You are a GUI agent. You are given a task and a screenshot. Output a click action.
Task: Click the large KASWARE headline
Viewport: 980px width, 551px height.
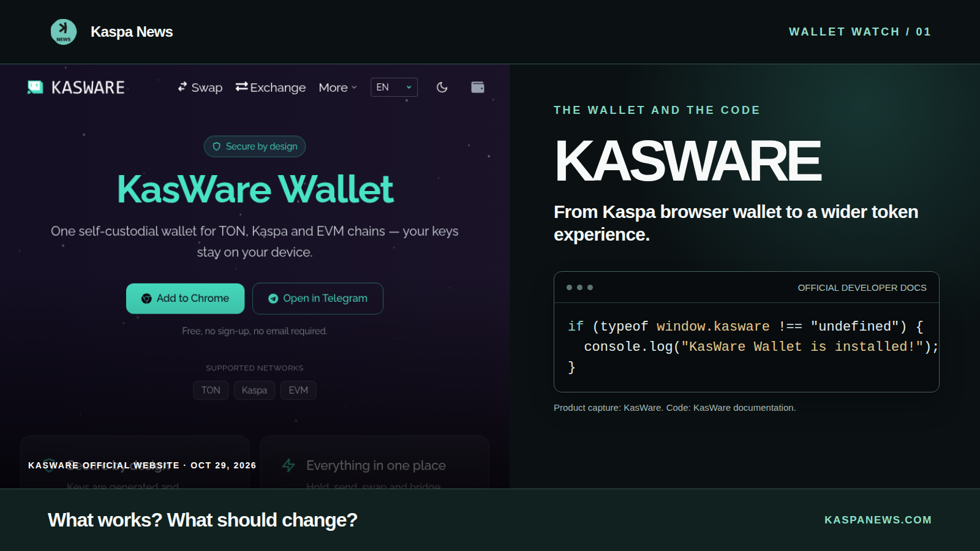click(x=687, y=161)
